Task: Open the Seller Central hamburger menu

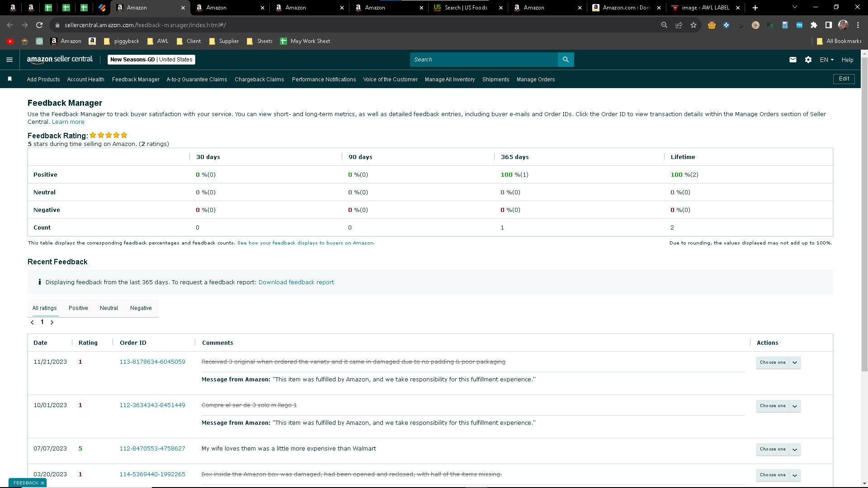Action: [9, 60]
